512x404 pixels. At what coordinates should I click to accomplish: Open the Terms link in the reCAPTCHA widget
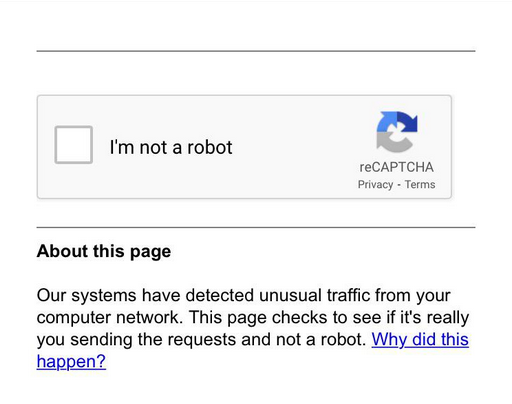click(x=420, y=184)
